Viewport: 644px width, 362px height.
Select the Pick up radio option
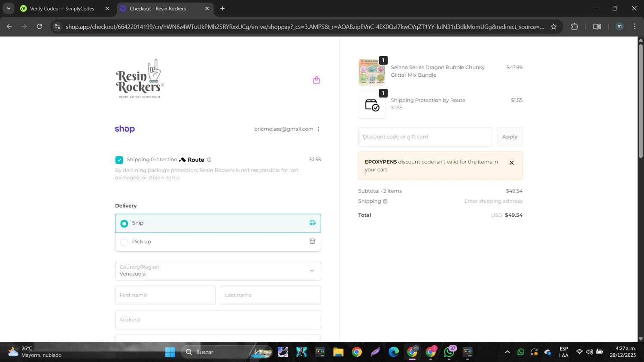(124, 242)
